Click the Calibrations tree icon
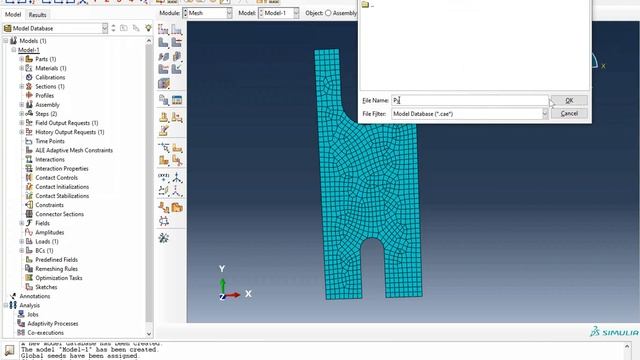The width and height of the screenshot is (640, 360). click(29, 77)
